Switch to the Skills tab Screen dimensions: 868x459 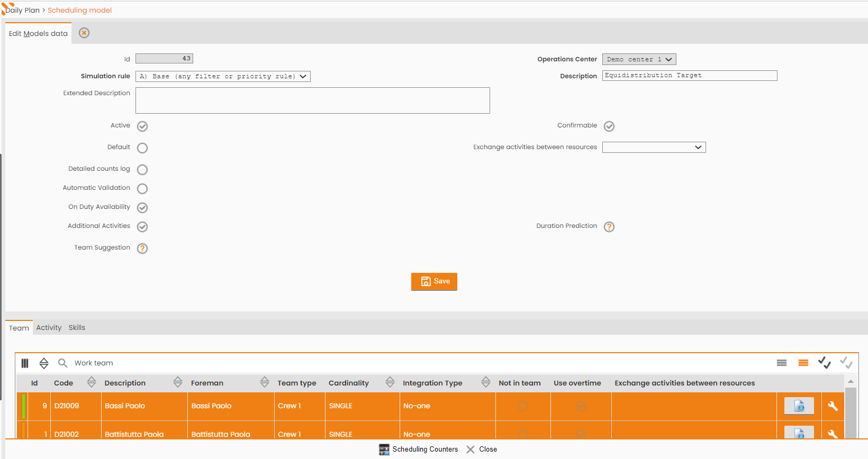[x=77, y=328]
